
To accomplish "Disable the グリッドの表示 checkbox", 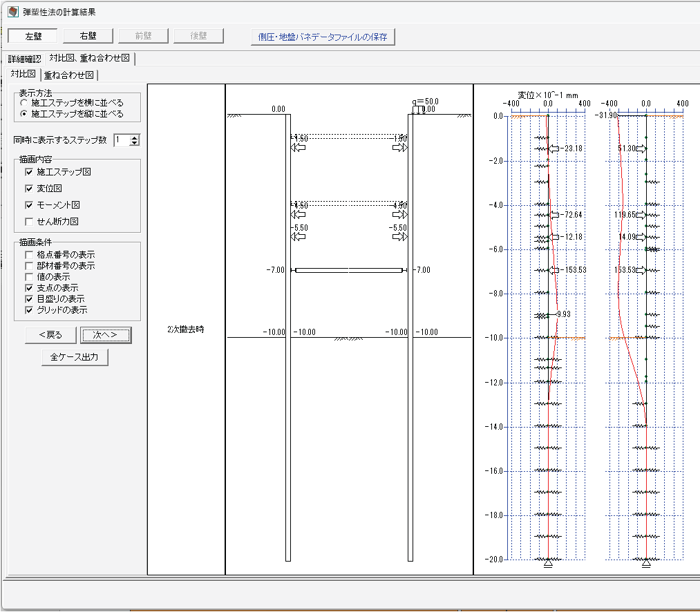I will (29, 310).
